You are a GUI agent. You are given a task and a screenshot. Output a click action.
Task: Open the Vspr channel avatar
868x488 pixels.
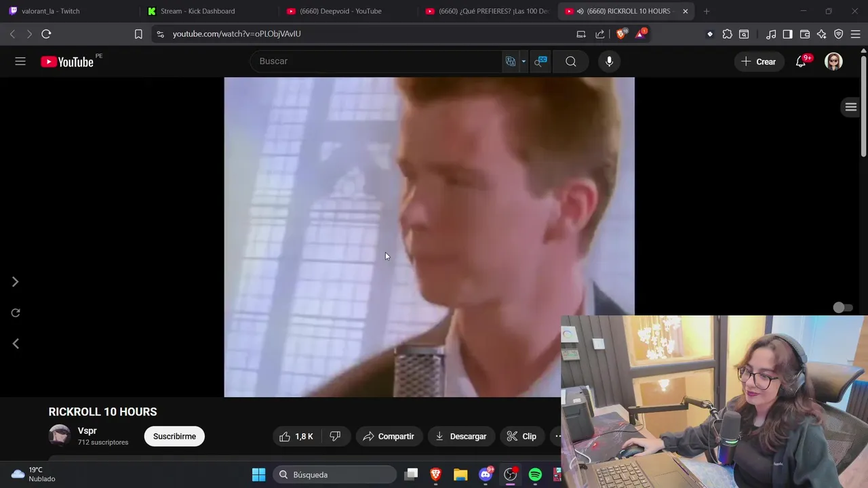(60, 435)
